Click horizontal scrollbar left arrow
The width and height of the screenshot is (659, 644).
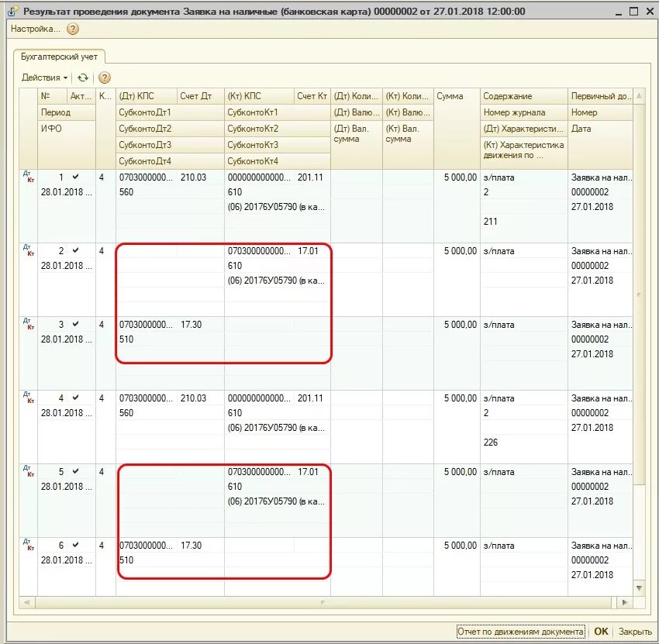click(x=27, y=602)
